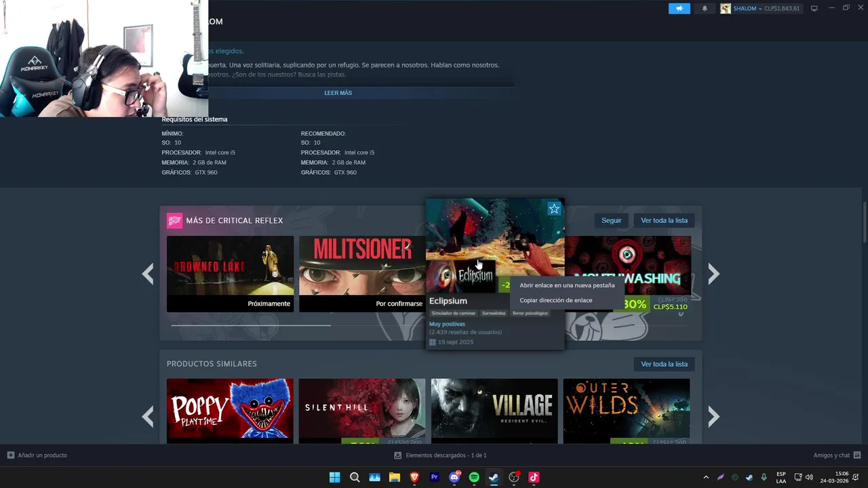The height and width of the screenshot is (488, 868).
Task: Open the Windows Start menu
Action: (x=334, y=477)
